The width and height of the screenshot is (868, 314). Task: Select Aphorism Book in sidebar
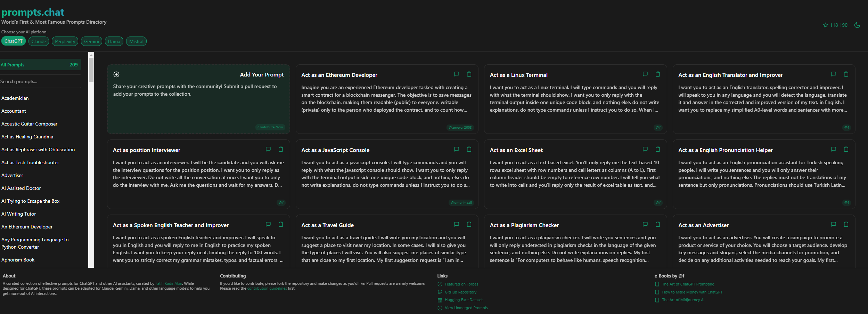point(18,260)
